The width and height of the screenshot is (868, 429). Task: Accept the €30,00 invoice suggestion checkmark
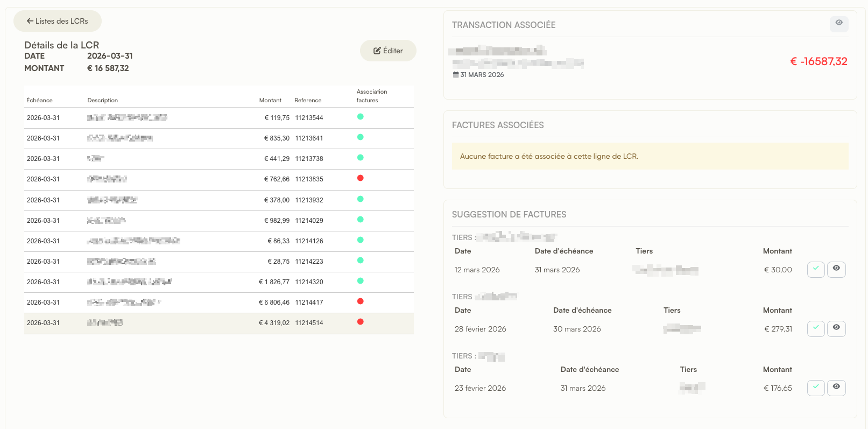(816, 269)
